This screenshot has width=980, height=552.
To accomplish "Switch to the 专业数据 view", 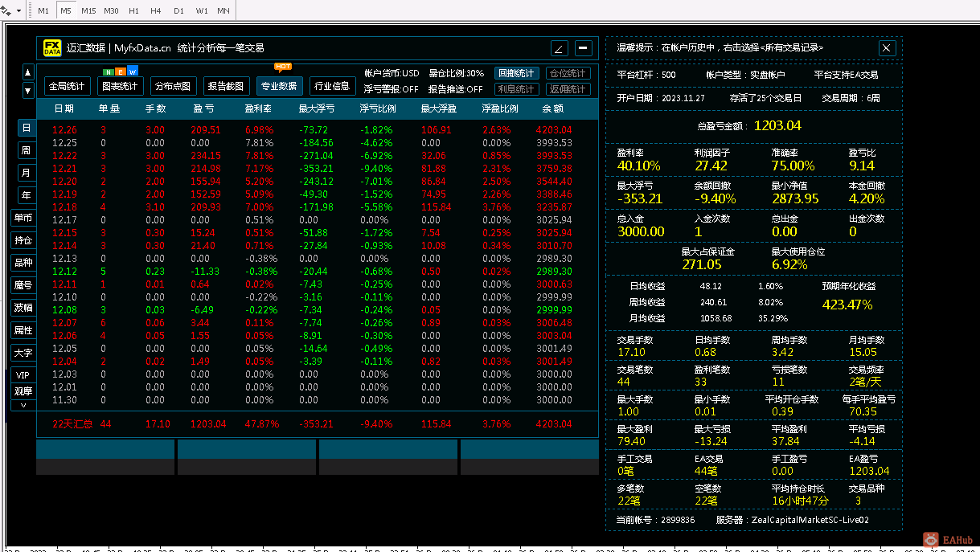I will click(279, 86).
